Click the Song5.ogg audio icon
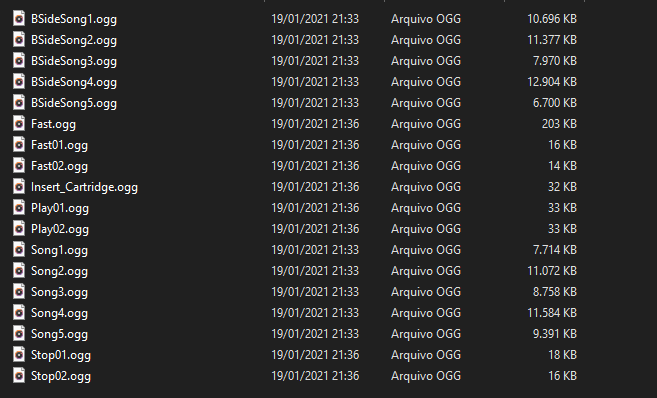 19,333
